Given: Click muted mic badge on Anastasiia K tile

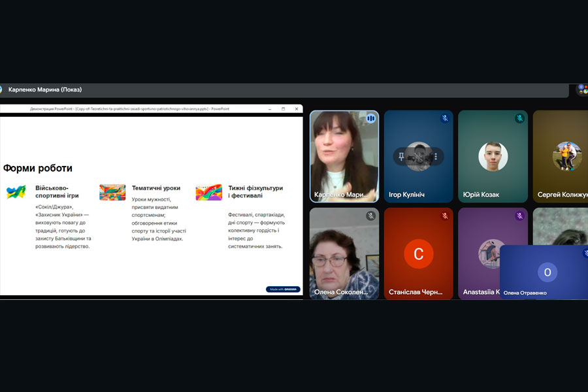Looking at the screenshot, I should point(519,216).
